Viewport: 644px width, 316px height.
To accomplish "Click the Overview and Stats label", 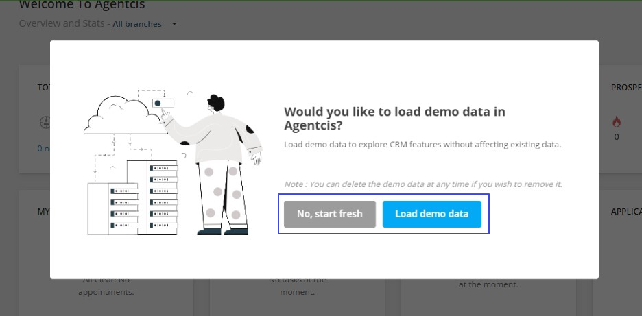I will tap(62, 23).
